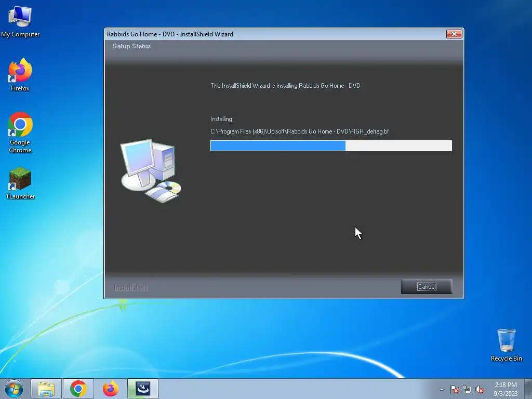Viewport: 532px width, 399px height.
Task: Open the My Computer desktop icon
Action: tap(20, 22)
